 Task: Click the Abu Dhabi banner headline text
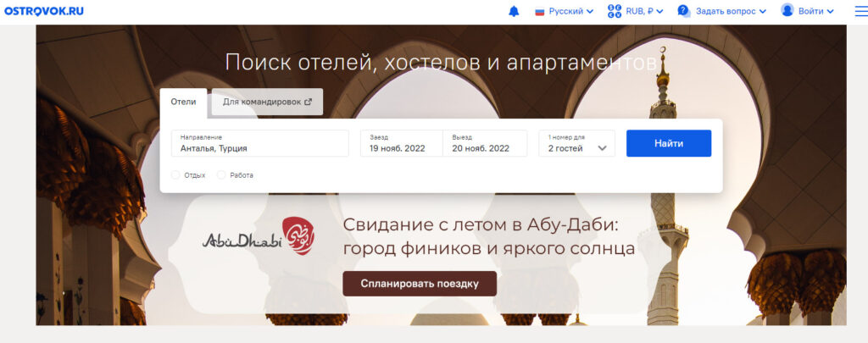pyautogui.click(x=489, y=237)
